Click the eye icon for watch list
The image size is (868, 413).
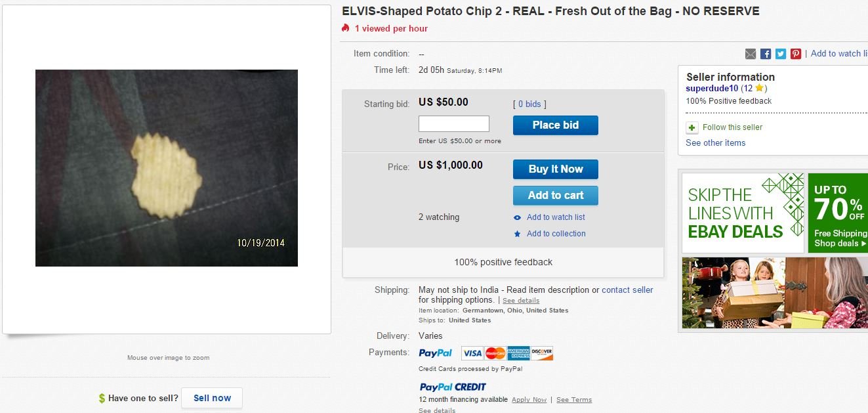pos(518,217)
